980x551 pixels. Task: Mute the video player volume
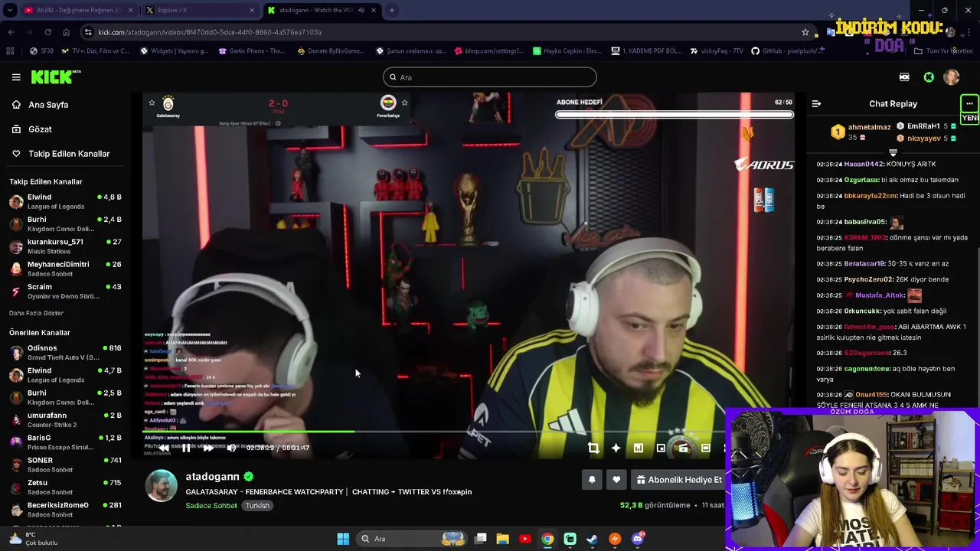click(231, 448)
